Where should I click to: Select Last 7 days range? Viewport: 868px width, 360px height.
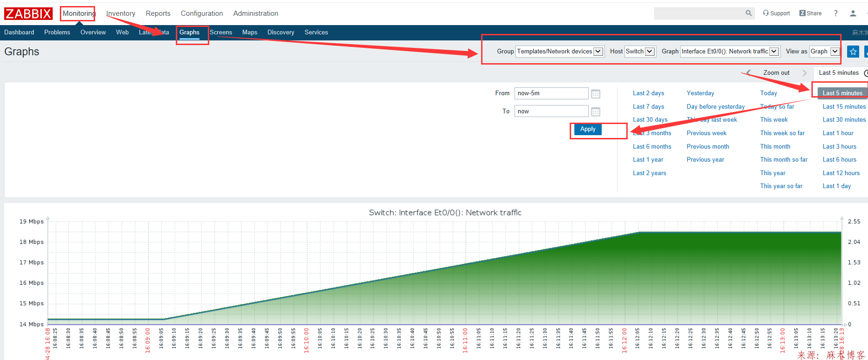tap(648, 107)
